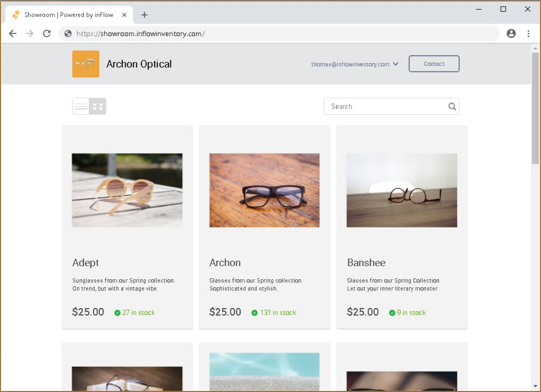The width and height of the screenshot is (541, 392).
Task: Select the Showroom browser tab
Action: tap(69, 15)
